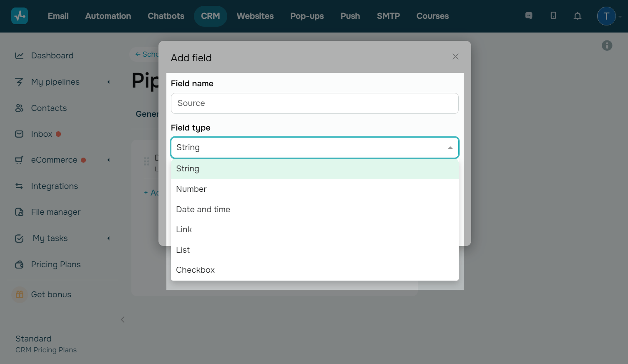Collapse the sidebar with the chevron
The image size is (628, 364).
123,320
